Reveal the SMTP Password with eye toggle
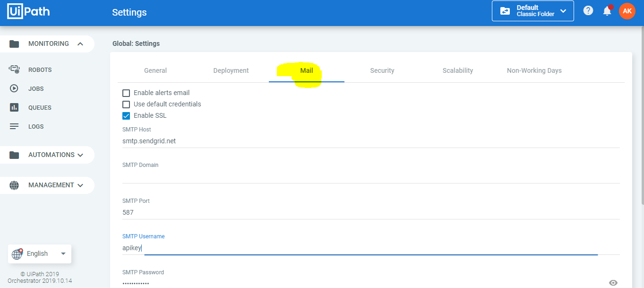This screenshot has height=288, width=644. pyautogui.click(x=613, y=281)
